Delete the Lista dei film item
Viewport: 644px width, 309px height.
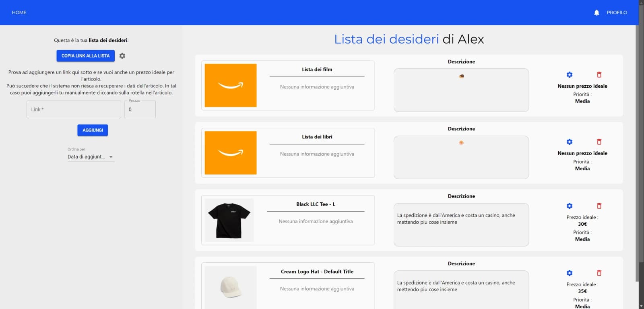pyautogui.click(x=599, y=75)
